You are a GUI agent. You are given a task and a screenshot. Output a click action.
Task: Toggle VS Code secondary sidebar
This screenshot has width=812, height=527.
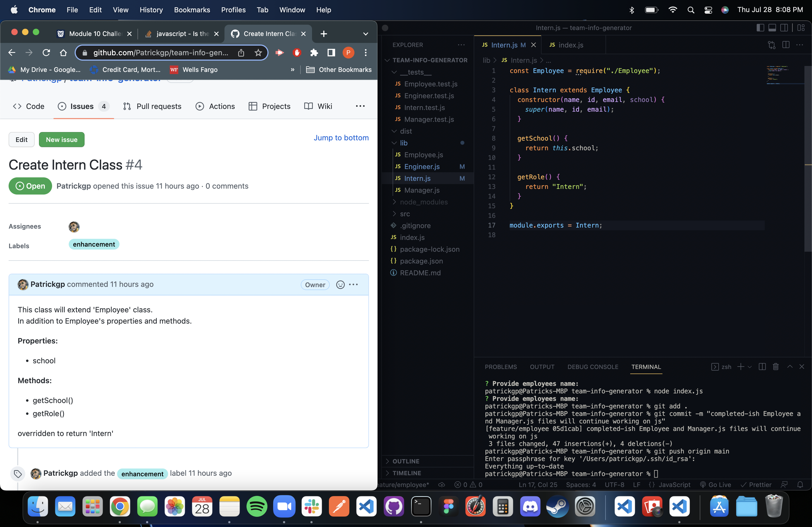[x=784, y=28]
